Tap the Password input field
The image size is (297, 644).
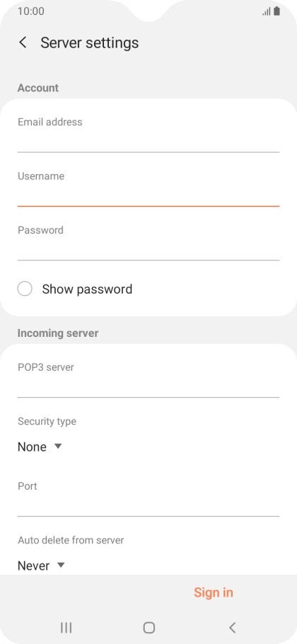point(148,241)
